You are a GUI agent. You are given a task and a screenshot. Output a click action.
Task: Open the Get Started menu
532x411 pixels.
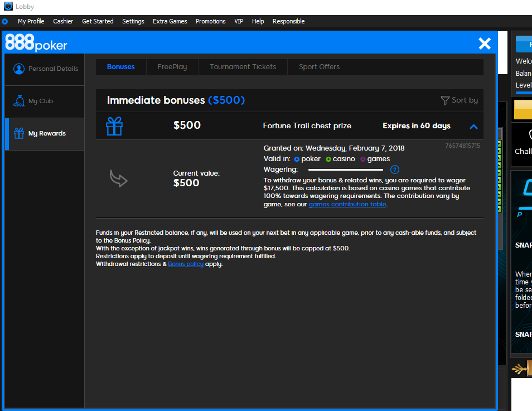(x=98, y=21)
